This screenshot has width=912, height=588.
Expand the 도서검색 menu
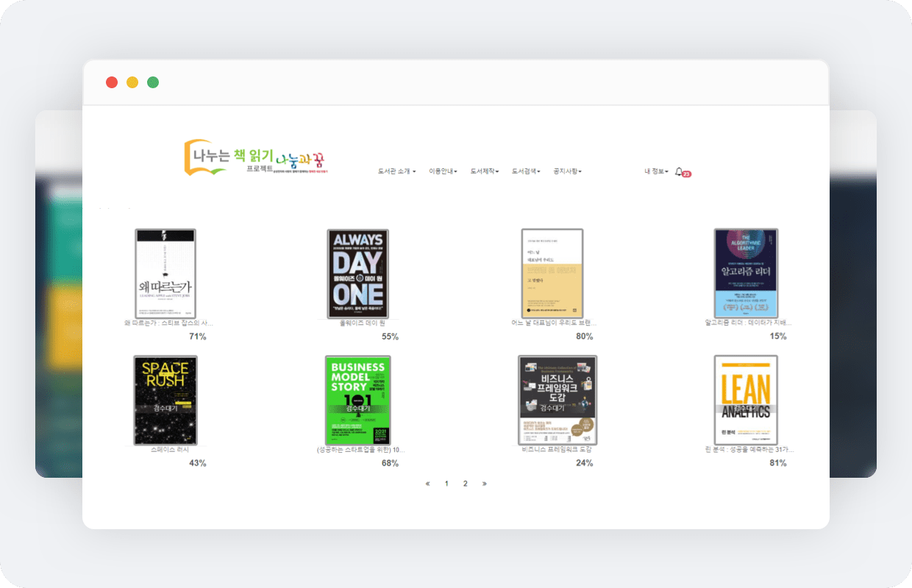[526, 171]
